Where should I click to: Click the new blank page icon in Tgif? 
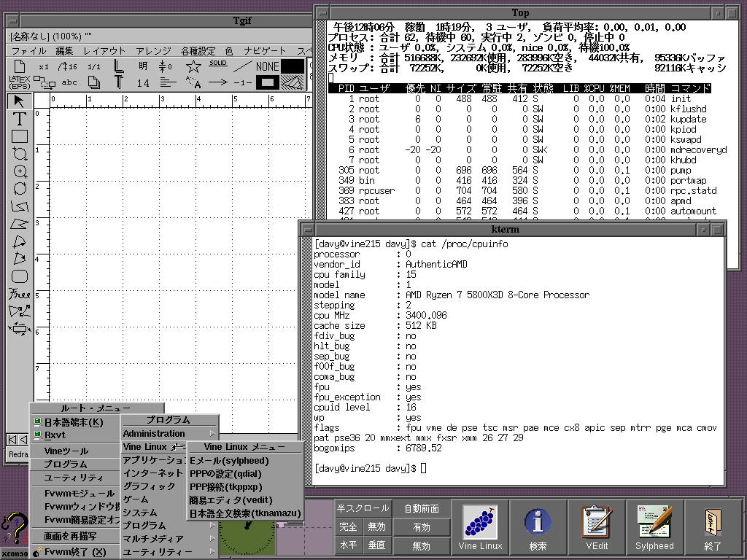[x=19, y=66]
